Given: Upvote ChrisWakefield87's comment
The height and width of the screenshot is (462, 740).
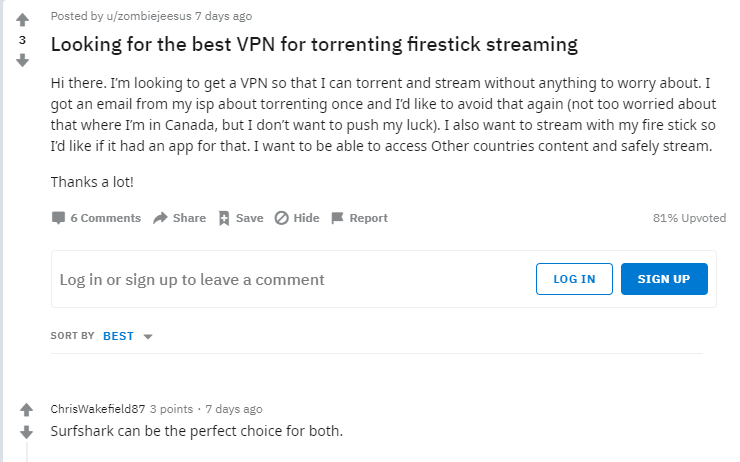Looking at the screenshot, I should pos(26,410).
